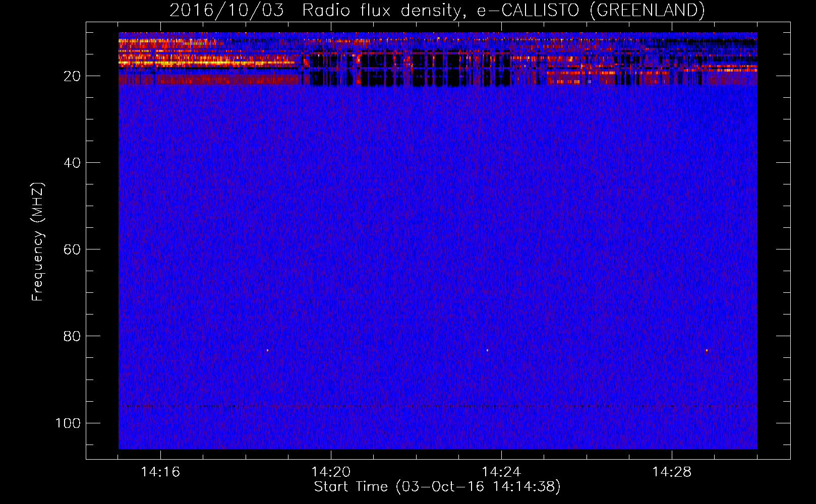Click the frequency tick label 60

72,249
